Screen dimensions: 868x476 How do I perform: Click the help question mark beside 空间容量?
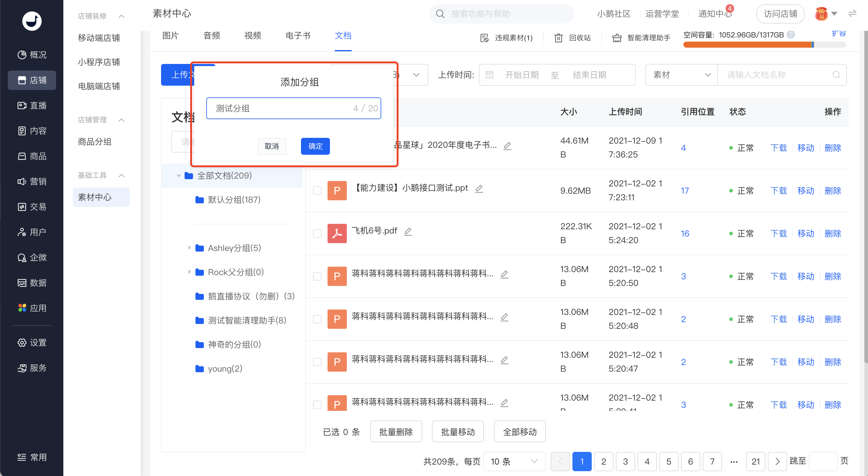pyautogui.click(x=791, y=34)
